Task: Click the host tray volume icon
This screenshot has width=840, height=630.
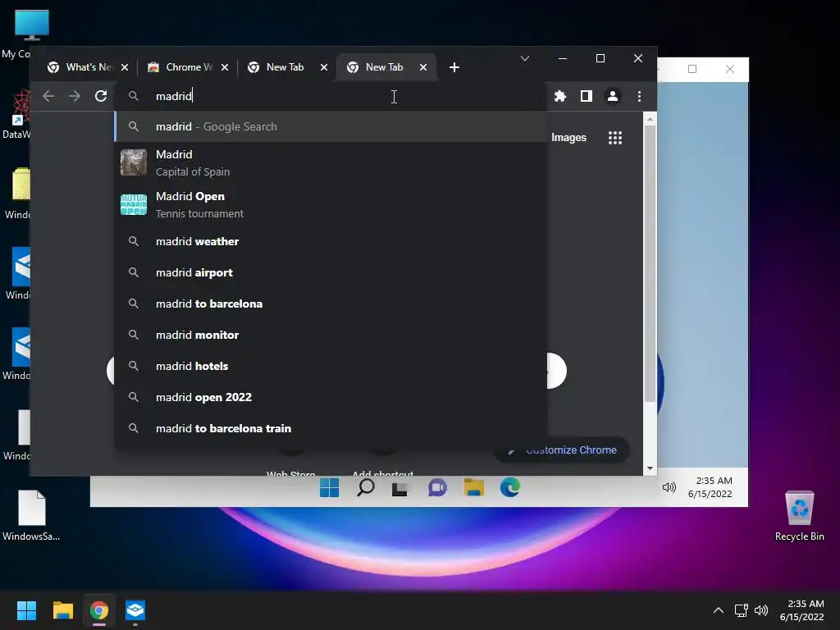Action: coord(760,610)
